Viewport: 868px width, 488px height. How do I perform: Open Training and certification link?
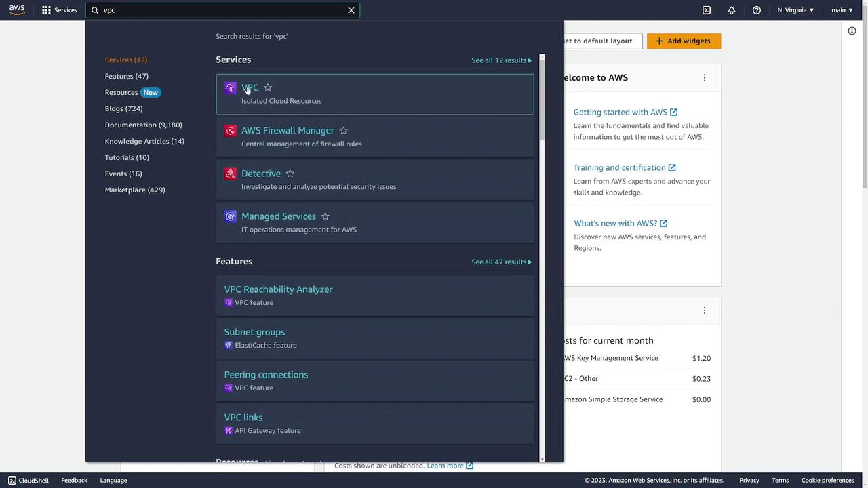(x=625, y=167)
